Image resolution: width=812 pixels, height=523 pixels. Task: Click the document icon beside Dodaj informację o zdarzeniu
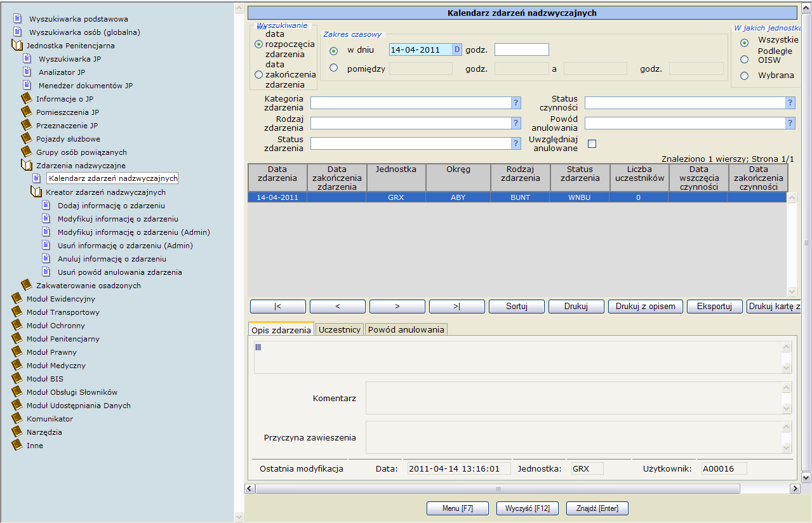pyautogui.click(x=46, y=205)
